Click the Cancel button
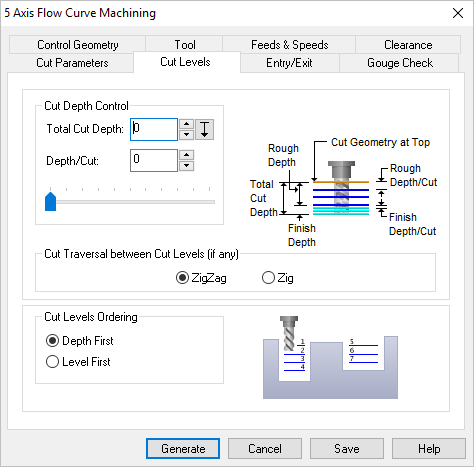 pyautogui.click(x=265, y=449)
